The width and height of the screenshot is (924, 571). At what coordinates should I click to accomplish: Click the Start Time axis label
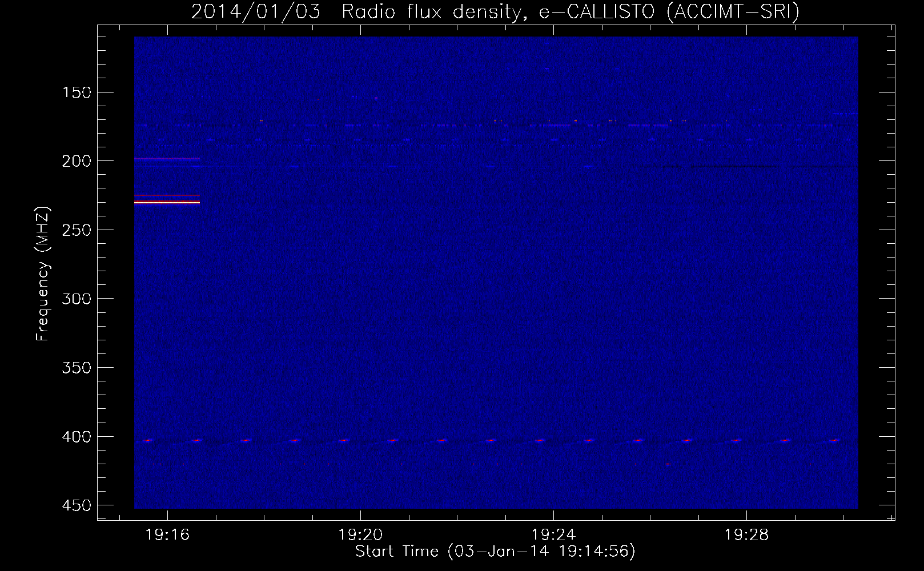(x=495, y=552)
